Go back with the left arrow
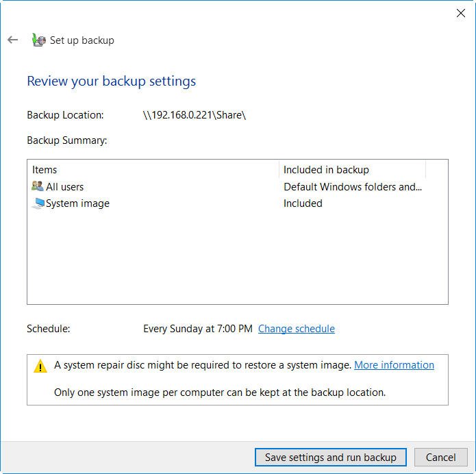476x474 pixels. (x=13, y=40)
